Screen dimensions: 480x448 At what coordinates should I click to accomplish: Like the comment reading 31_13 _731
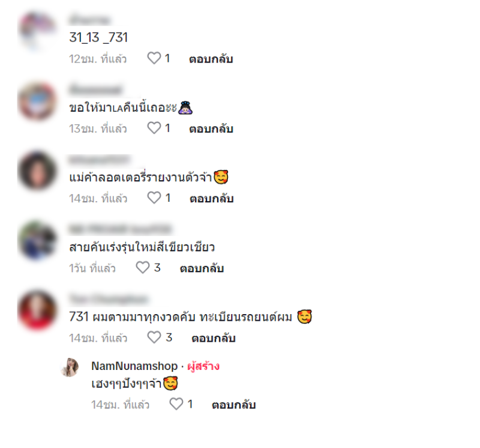point(154,58)
